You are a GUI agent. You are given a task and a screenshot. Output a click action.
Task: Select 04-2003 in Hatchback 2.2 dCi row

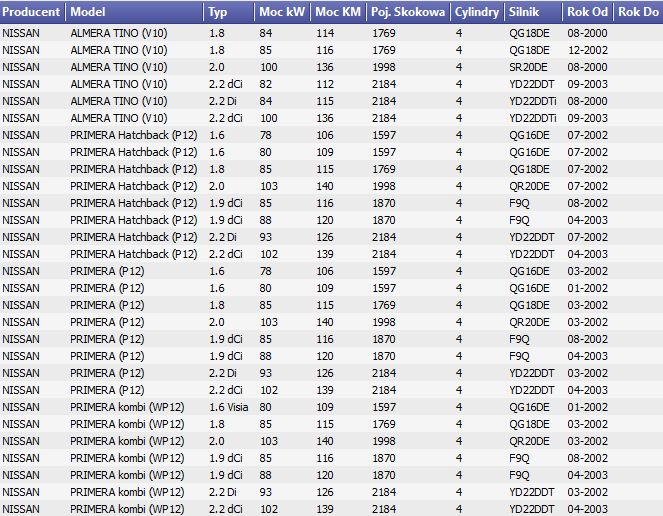(588, 254)
